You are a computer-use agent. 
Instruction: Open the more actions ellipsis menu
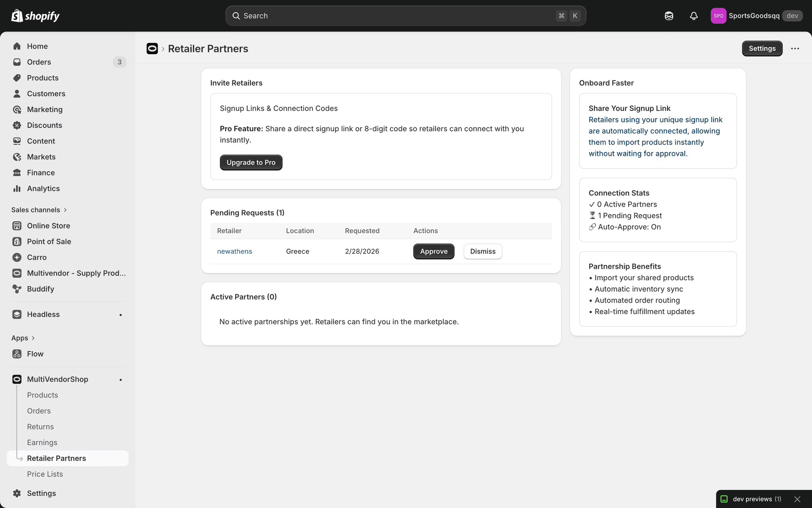tap(795, 48)
